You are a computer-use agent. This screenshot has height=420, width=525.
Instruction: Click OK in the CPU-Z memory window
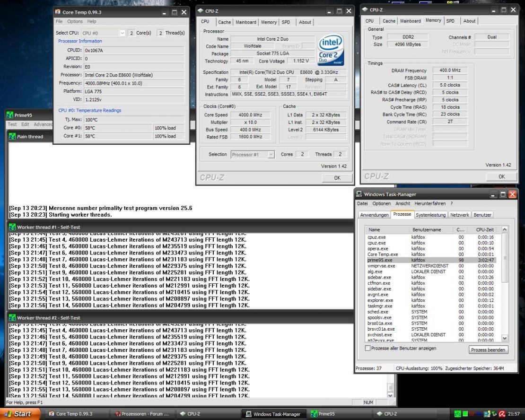point(501,176)
